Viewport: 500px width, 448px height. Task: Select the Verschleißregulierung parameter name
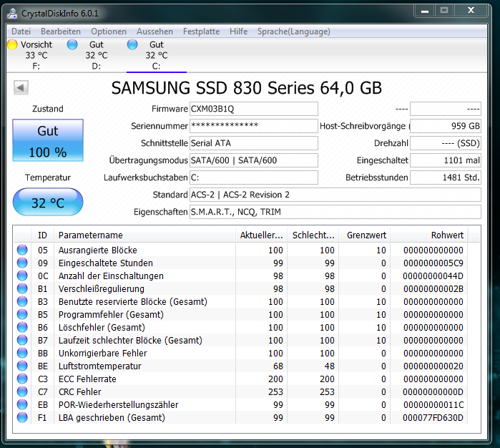click(102, 289)
